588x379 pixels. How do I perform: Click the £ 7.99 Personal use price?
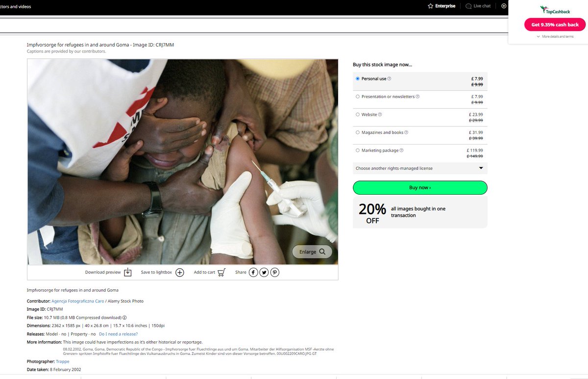pos(476,78)
